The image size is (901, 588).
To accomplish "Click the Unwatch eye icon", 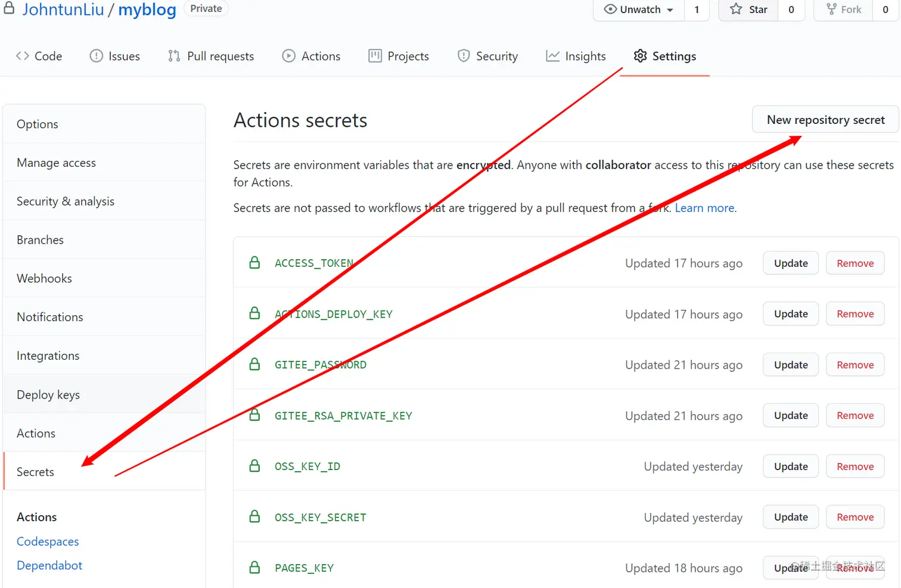I will click(610, 10).
